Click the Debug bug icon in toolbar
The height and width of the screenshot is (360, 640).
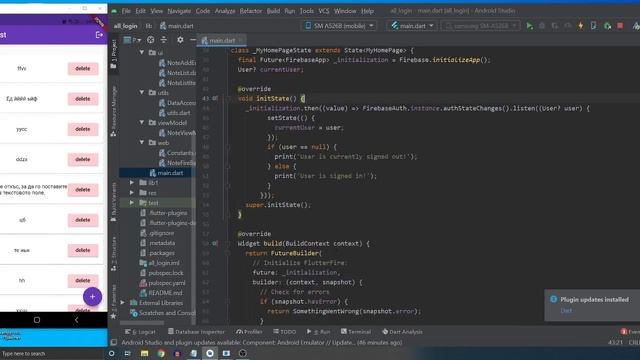pyautogui.click(x=542, y=26)
